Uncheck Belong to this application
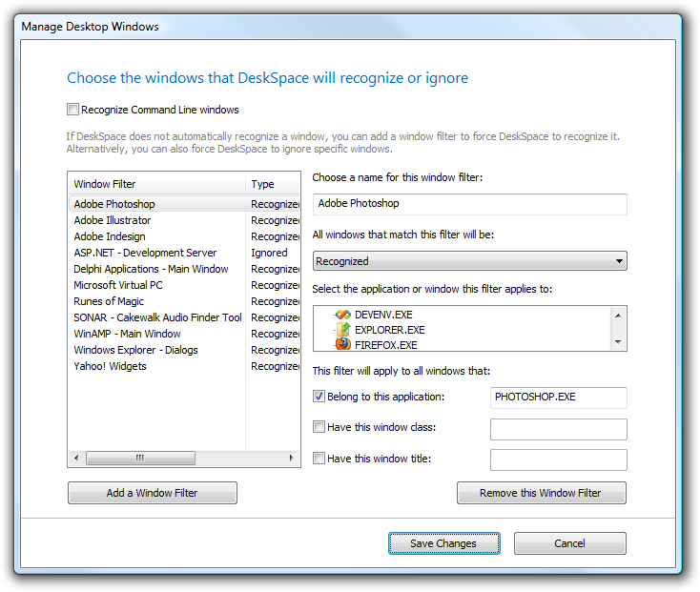 coord(319,397)
